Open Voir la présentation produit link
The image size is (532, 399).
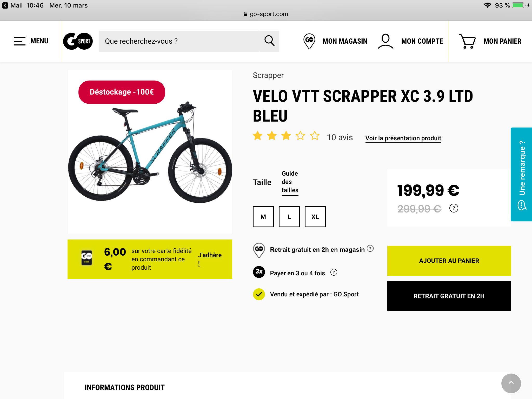point(403,138)
